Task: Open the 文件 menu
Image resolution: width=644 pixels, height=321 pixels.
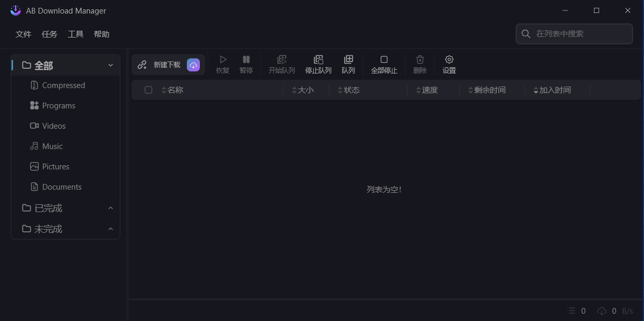Action: coord(23,34)
